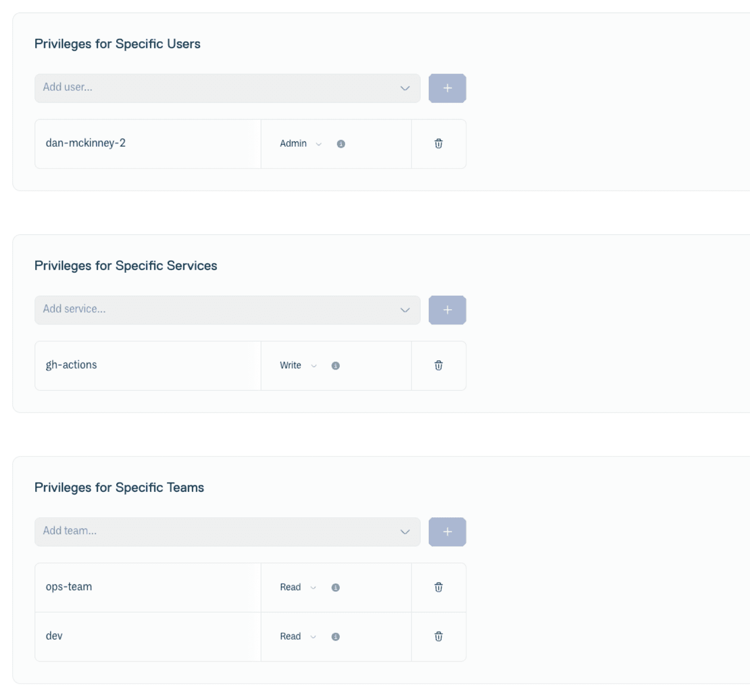Click plus button to add user
The image size is (750, 700).
447,88
